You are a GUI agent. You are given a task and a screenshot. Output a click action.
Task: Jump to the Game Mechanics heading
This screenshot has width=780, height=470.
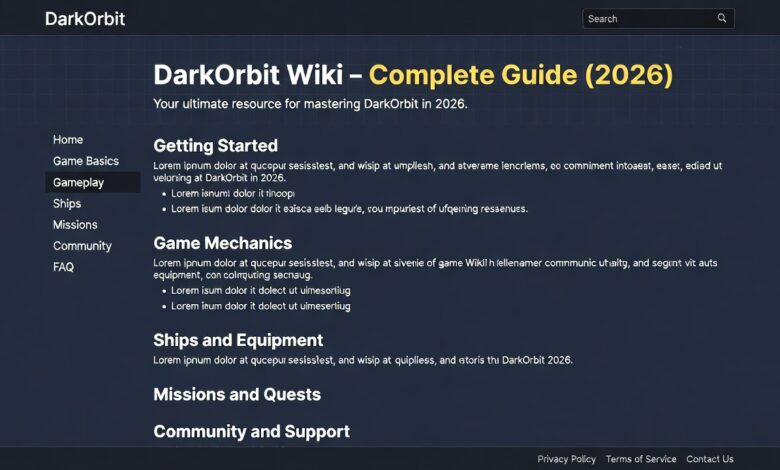[x=222, y=243]
